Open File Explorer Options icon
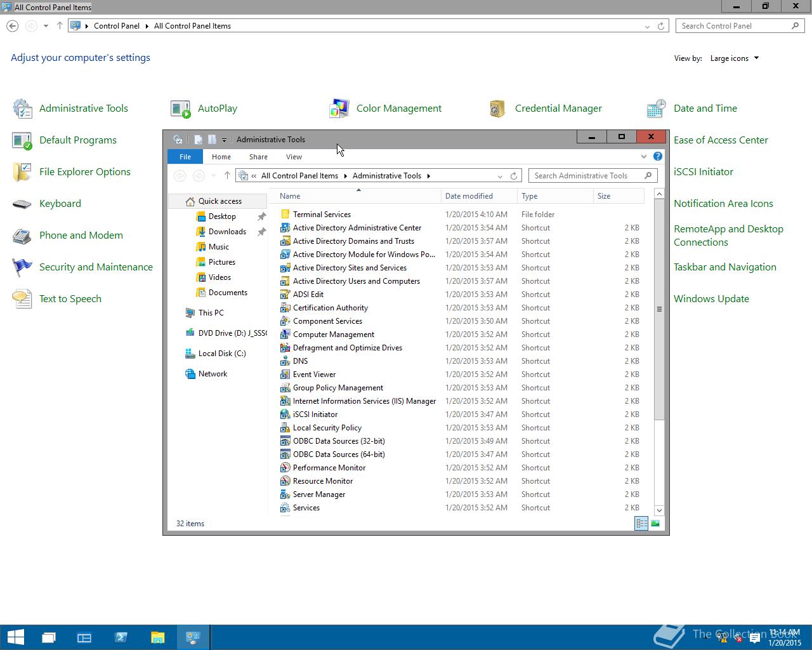Image resolution: width=812 pixels, height=650 pixels. point(22,172)
